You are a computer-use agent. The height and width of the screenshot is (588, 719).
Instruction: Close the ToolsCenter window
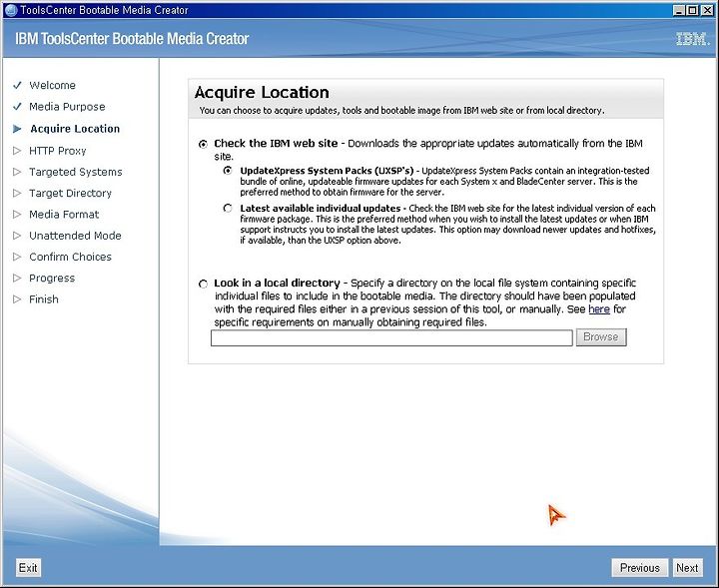pyautogui.click(x=708, y=10)
